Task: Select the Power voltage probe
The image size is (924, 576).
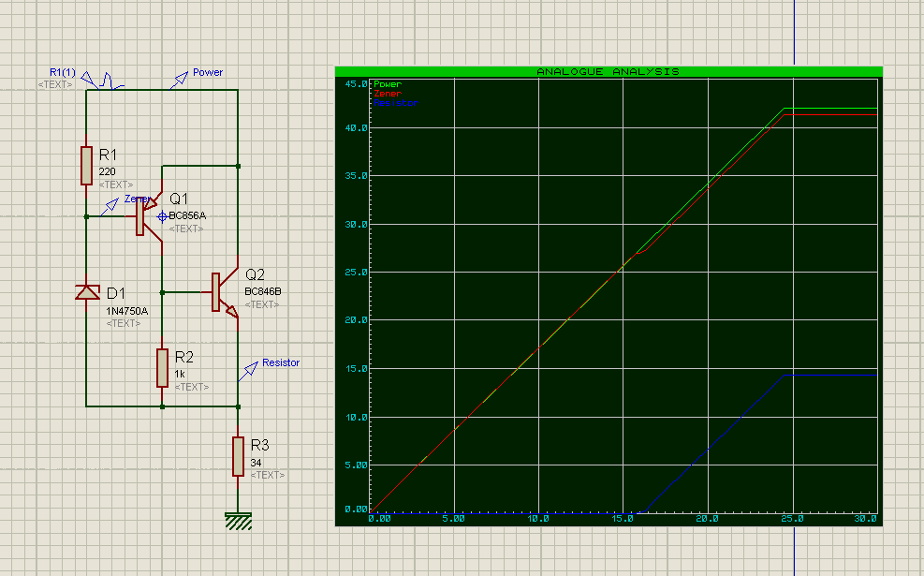Action: [179, 81]
